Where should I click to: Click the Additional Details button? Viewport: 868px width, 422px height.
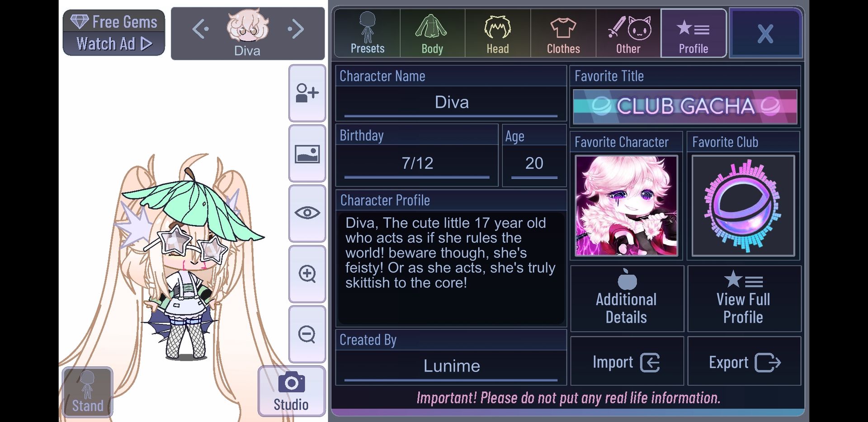click(x=627, y=299)
